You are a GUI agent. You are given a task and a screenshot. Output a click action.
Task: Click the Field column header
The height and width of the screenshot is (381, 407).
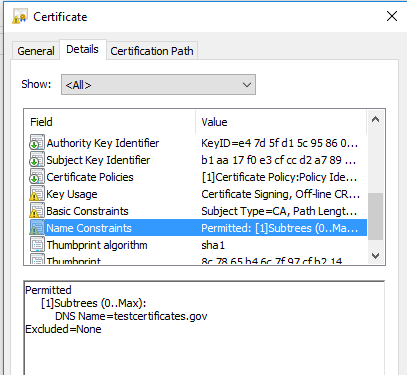pos(110,122)
